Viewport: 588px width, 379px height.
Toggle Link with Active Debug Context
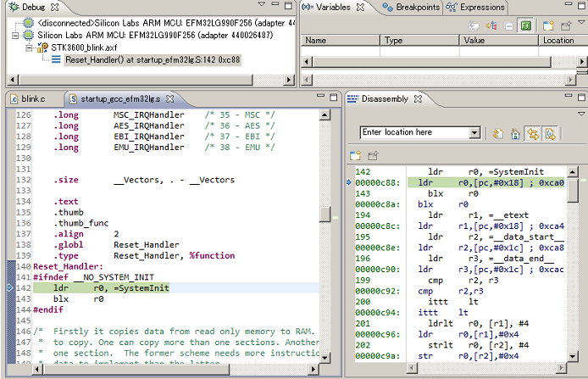coord(533,134)
